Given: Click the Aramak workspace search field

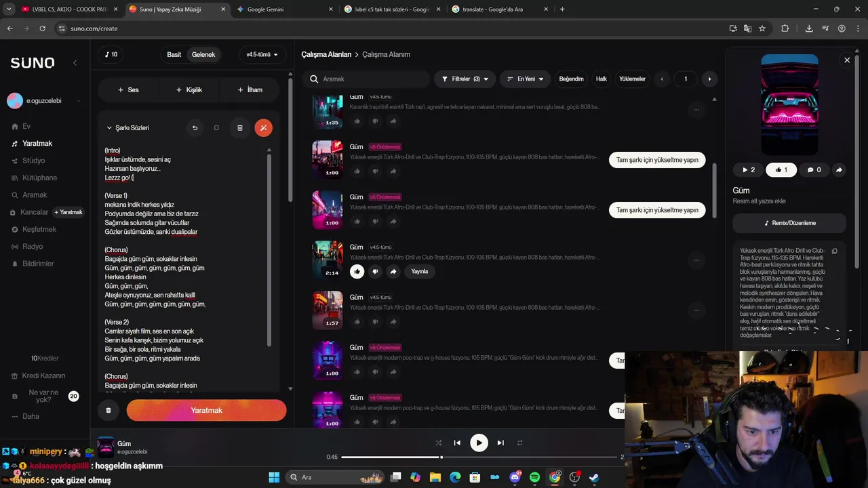Looking at the screenshot, I should pyautogui.click(x=367, y=79).
